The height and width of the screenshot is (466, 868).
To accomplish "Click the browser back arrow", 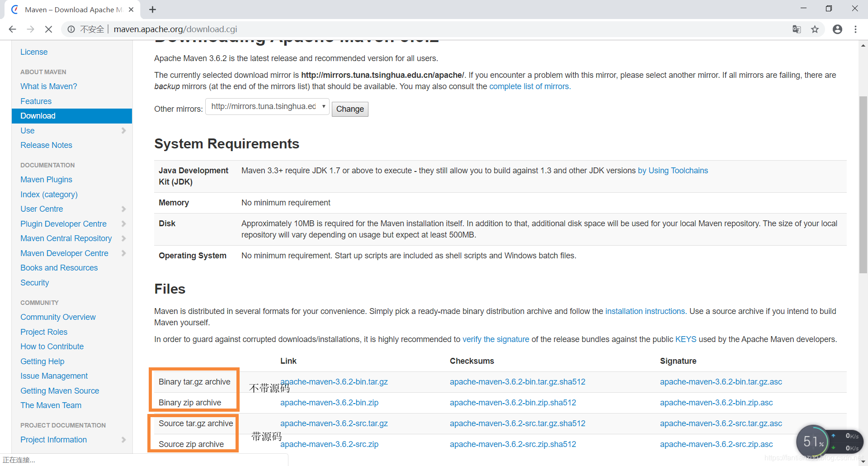I will pyautogui.click(x=13, y=29).
